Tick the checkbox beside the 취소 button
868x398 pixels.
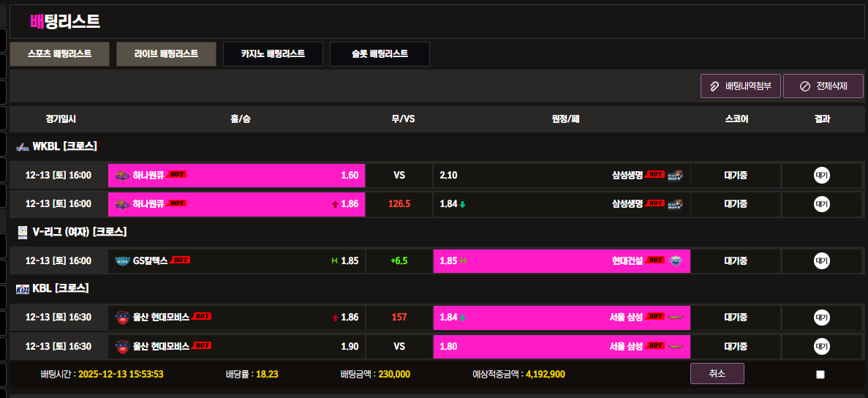[x=820, y=375]
